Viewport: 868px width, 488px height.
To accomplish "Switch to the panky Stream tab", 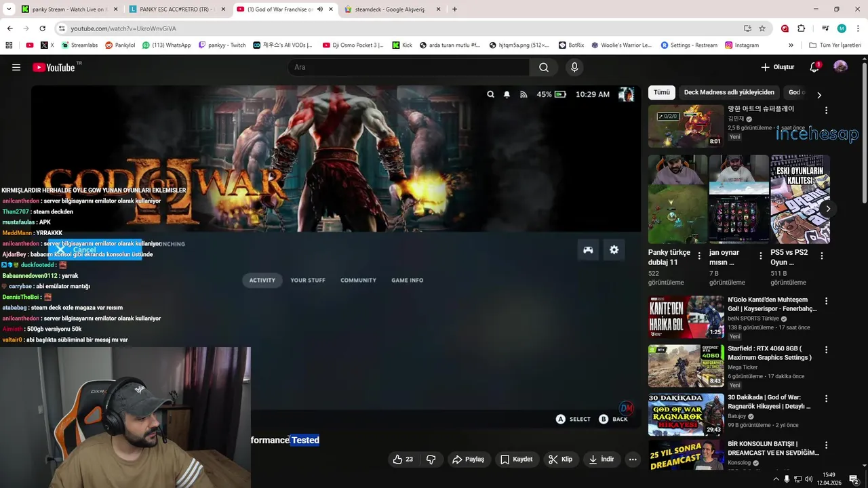I will (68, 9).
